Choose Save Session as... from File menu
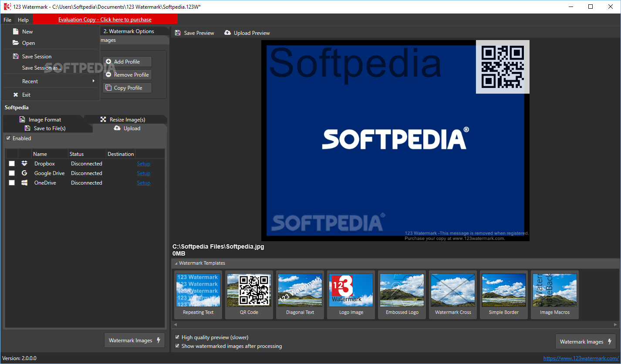The image size is (621, 364). tap(42, 68)
